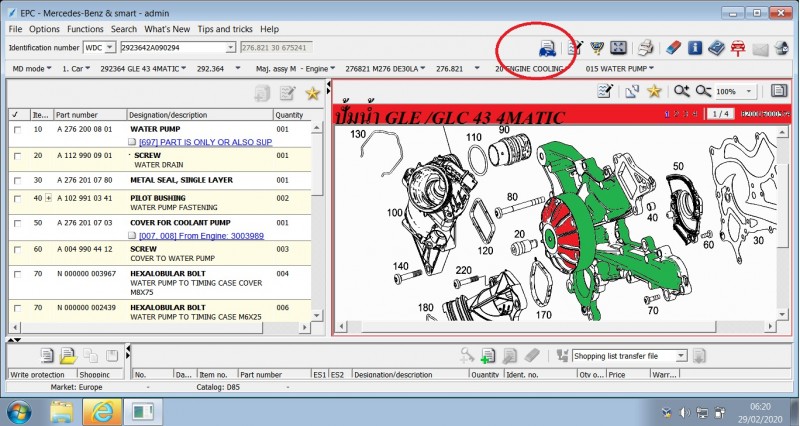Open the WDC prefix dropdown
The height and width of the screenshot is (426, 800).
110,47
